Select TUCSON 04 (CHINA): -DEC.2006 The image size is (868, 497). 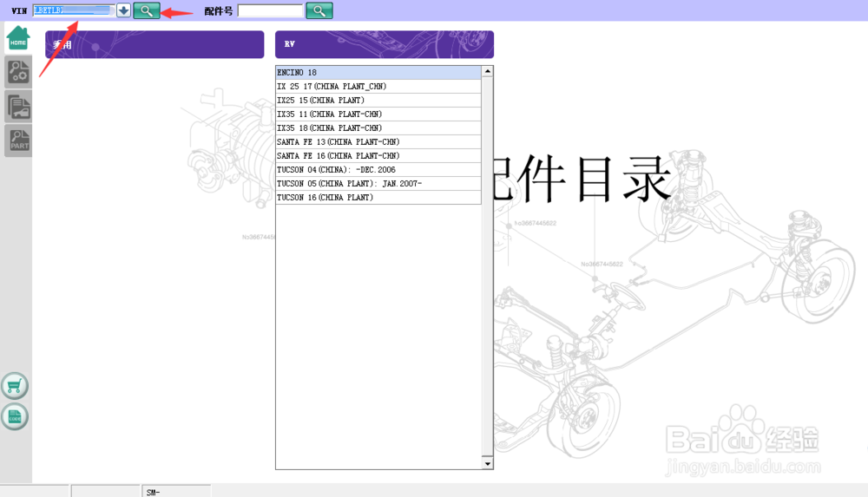[x=378, y=169]
